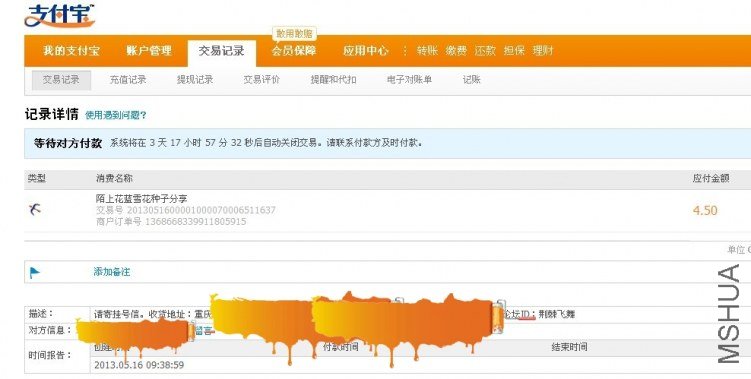The height and width of the screenshot is (379, 751).
Task: Click the 类型 column header
Action: [37, 179]
